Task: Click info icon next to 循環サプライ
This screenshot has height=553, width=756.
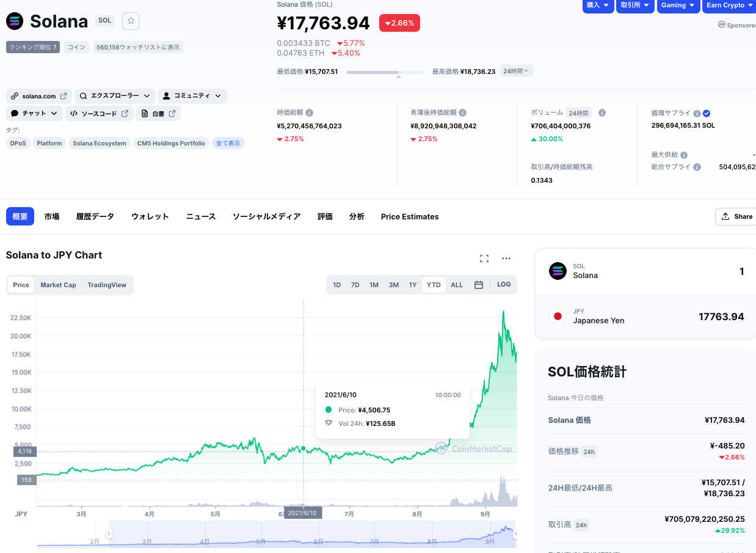Action: tap(697, 114)
